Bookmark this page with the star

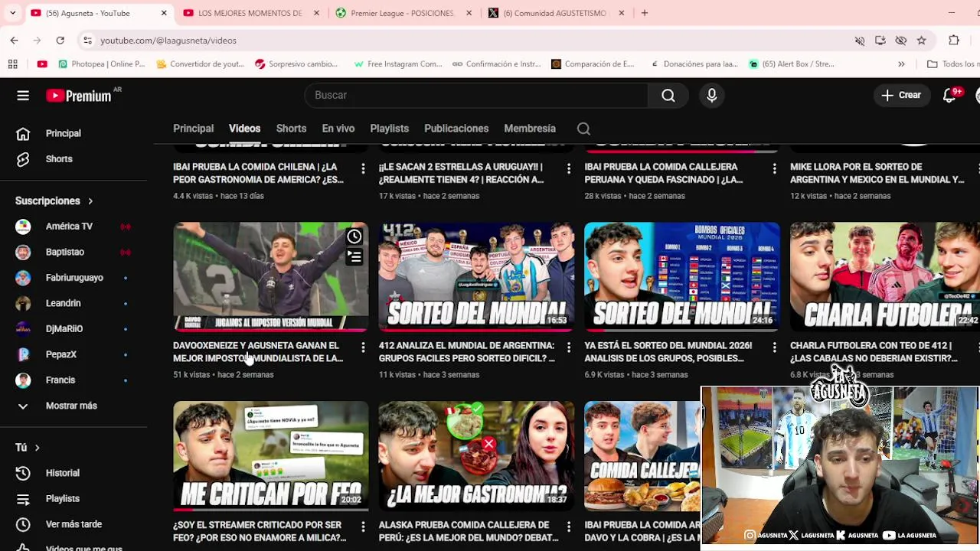[x=922, y=41]
